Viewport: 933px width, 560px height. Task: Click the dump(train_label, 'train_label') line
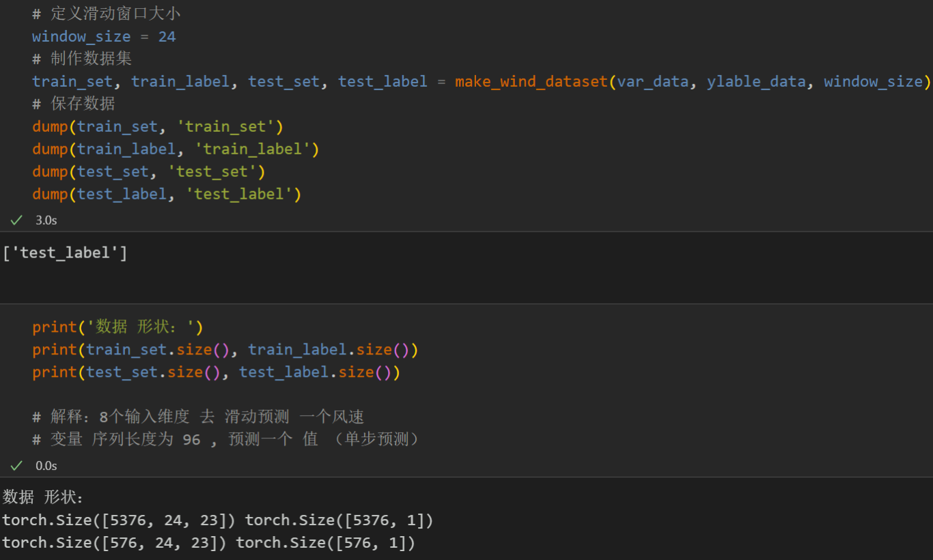(176, 149)
